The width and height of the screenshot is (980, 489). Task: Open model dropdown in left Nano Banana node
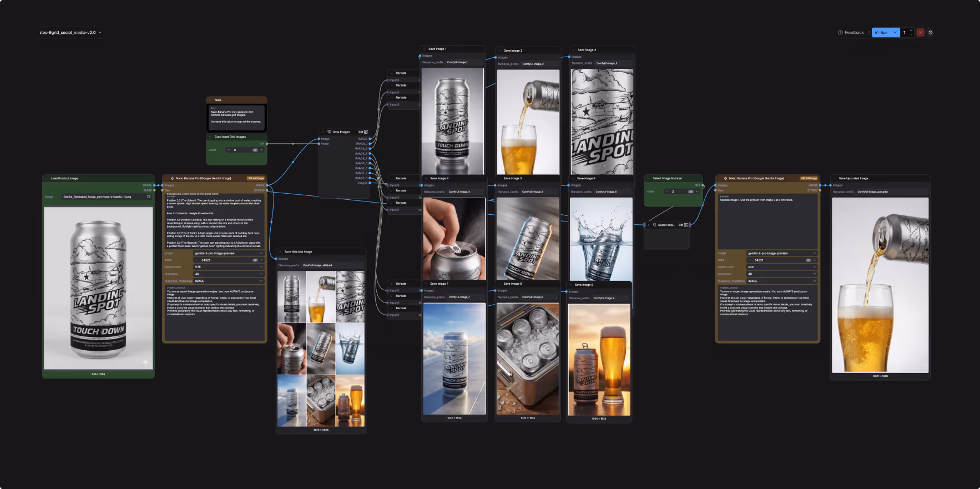coord(229,253)
